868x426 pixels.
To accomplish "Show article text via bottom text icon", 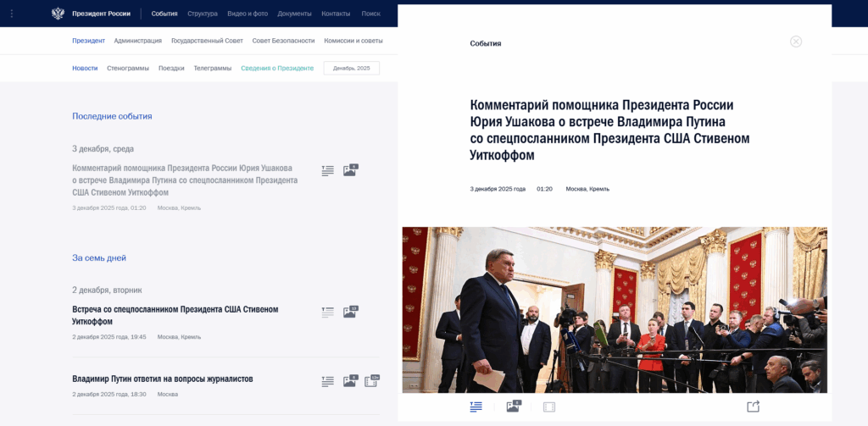I will [x=476, y=407].
